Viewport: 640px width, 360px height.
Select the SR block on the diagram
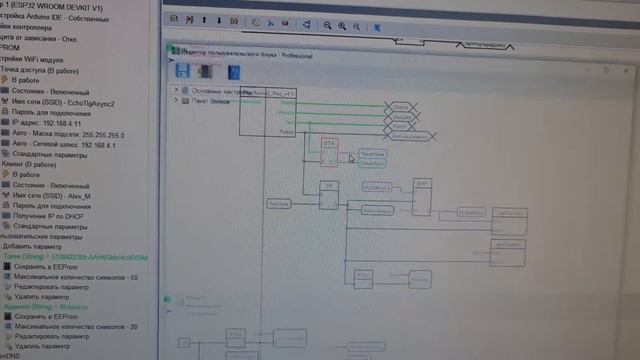[x=329, y=195]
